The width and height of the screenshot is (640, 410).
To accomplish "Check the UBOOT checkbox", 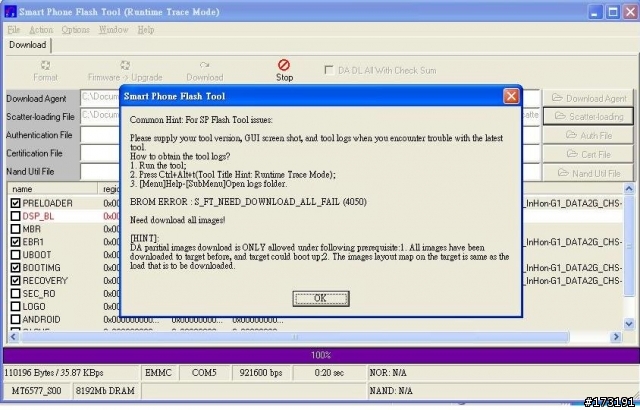I will [16, 255].
